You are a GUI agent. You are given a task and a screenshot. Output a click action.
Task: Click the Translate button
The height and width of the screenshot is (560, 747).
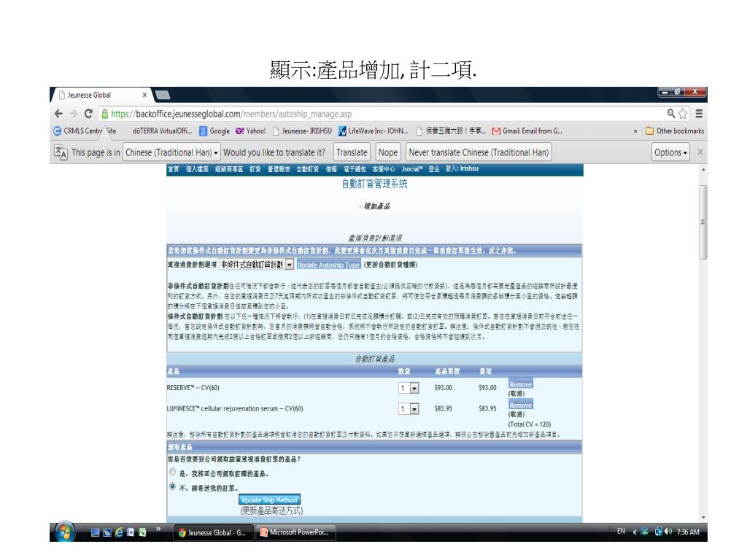pos(352,152)
